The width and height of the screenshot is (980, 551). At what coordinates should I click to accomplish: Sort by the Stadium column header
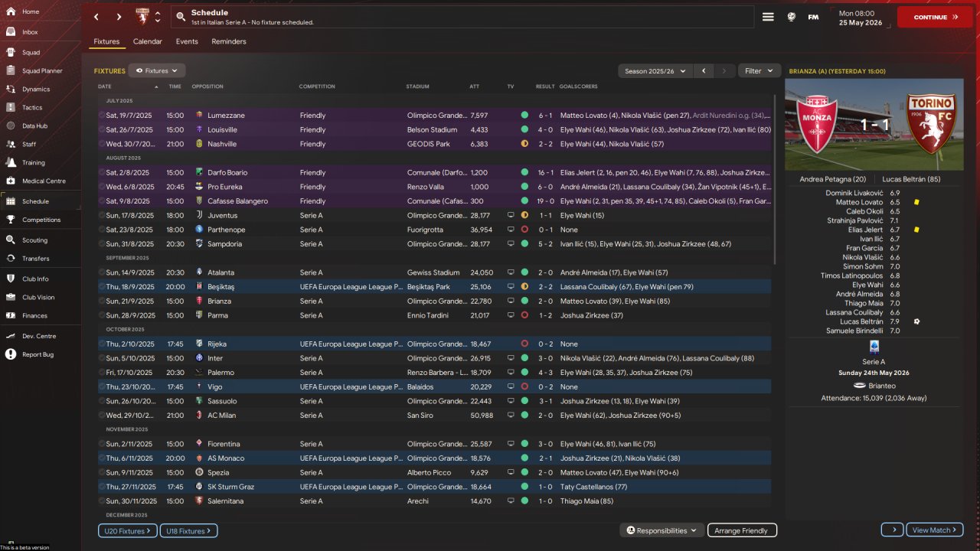point(417,86)
